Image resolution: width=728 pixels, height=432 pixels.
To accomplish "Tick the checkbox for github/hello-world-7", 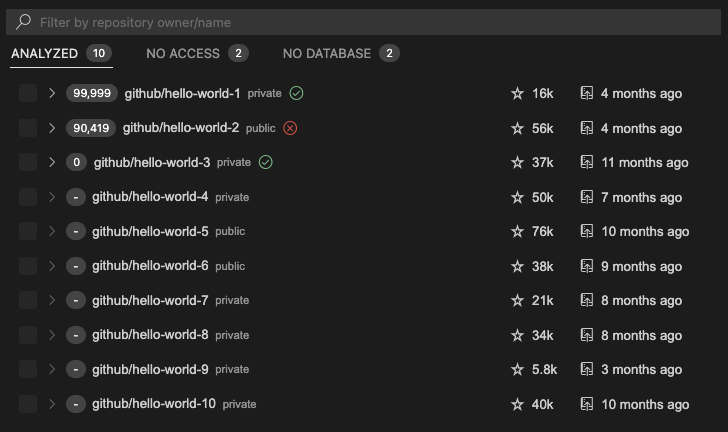I will (x=28, y=301).
